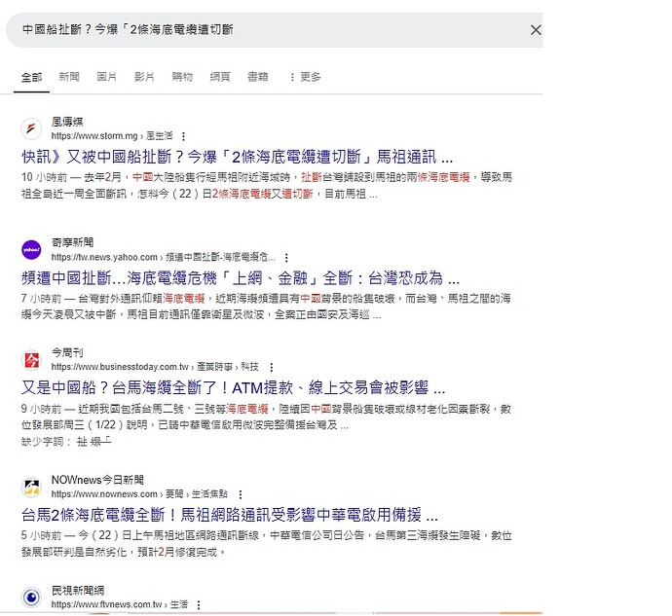Open more options for nownews.com result
This screenshot has height=616, width=672.
(x=241, y=494)
